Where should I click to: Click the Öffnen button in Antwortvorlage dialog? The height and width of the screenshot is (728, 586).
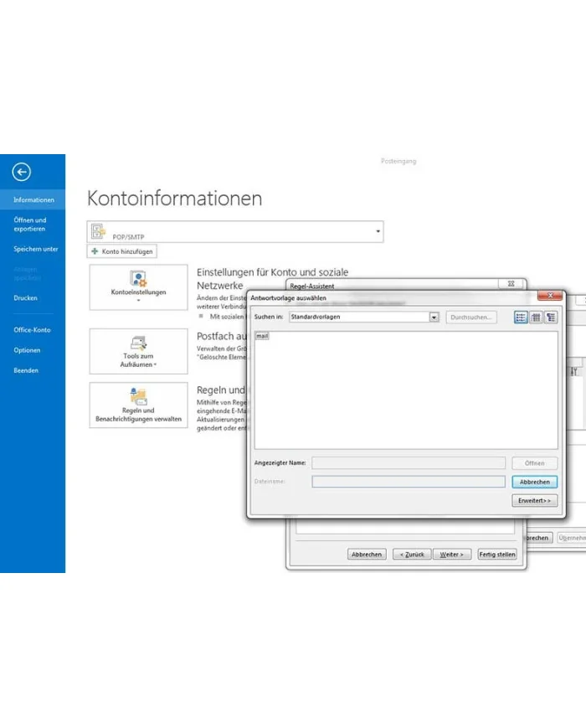click(x=534, y=463)
